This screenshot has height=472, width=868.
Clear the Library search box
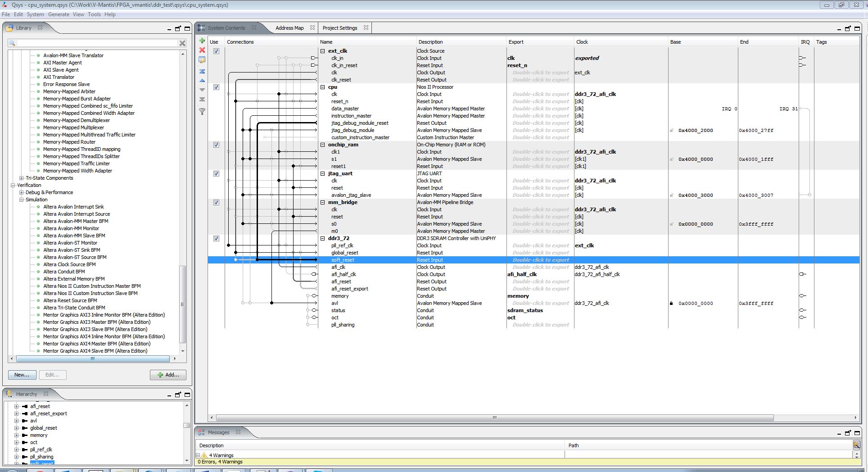pos(182,43)
